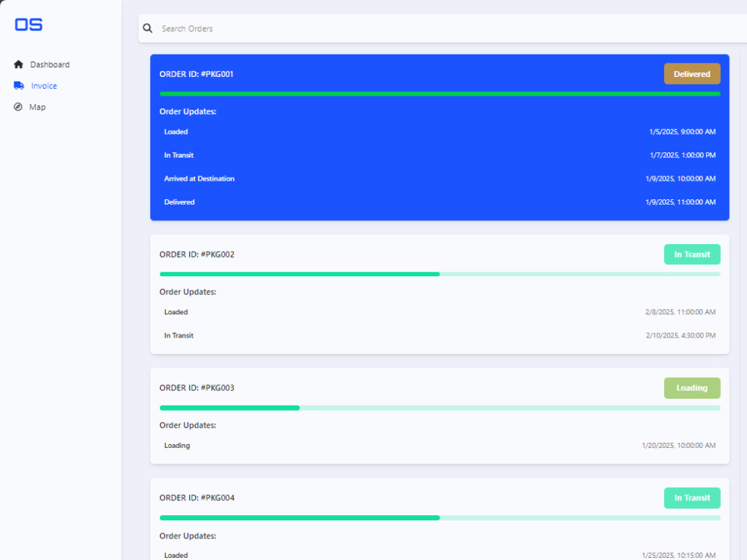The width and height of the screenshot is (747, 560).
Task: Click timestamp 1/9/2025, 10:00:00 AM
Action: click(x=681, y=178)
